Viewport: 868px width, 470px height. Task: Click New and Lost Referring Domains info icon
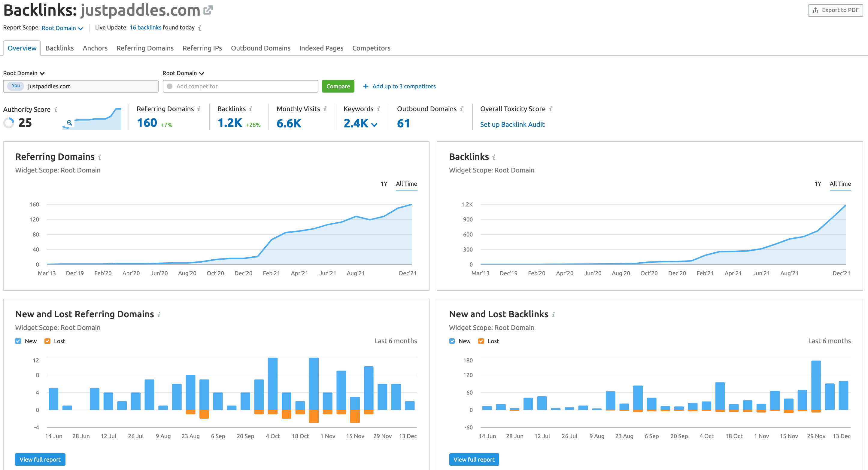(159, 315)
